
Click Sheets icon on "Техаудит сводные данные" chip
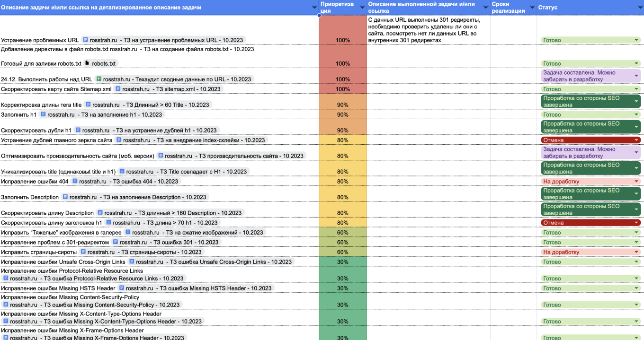click(x=98, y=79)
